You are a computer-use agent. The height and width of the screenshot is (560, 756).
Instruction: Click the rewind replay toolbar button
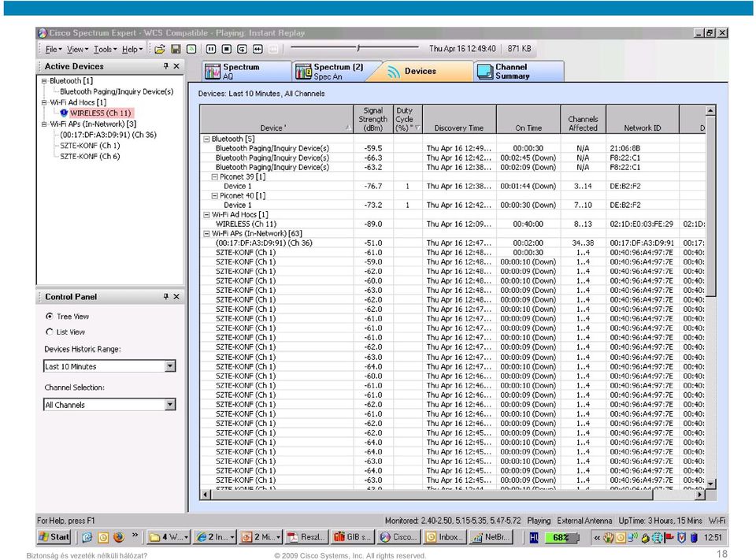(x=258, y=49)
